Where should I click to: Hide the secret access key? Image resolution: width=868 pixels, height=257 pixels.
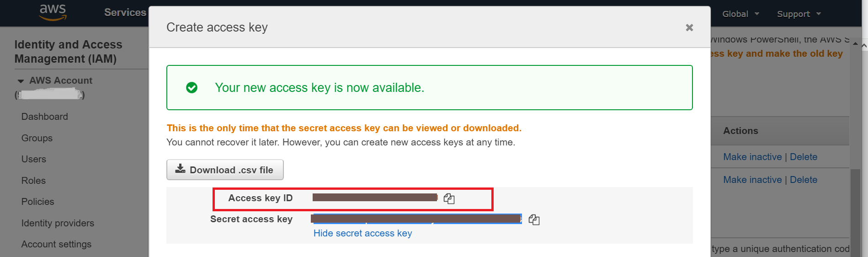coord(362,233)
